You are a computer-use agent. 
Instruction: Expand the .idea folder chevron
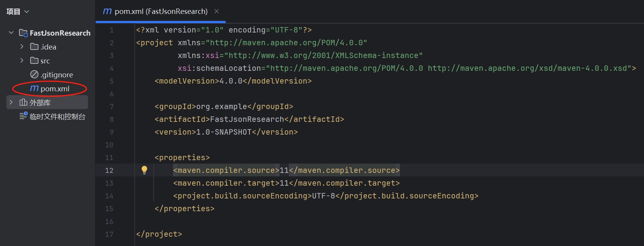(x=22, y=47)
